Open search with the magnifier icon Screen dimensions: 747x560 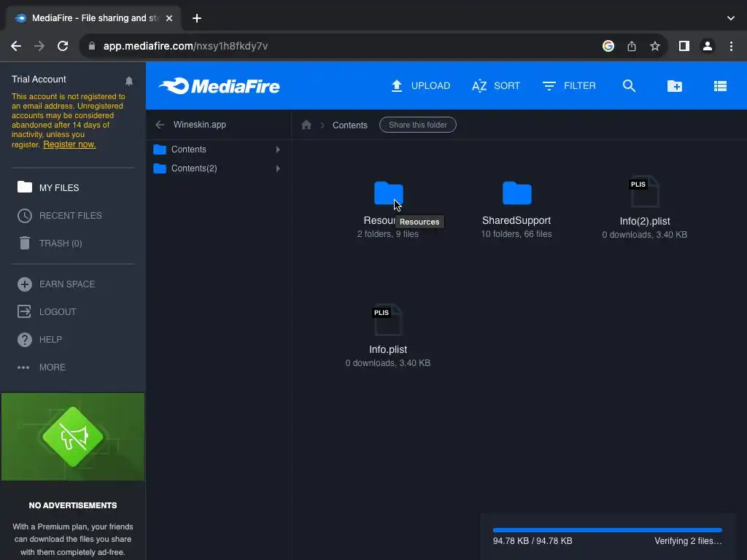[629, 86]
